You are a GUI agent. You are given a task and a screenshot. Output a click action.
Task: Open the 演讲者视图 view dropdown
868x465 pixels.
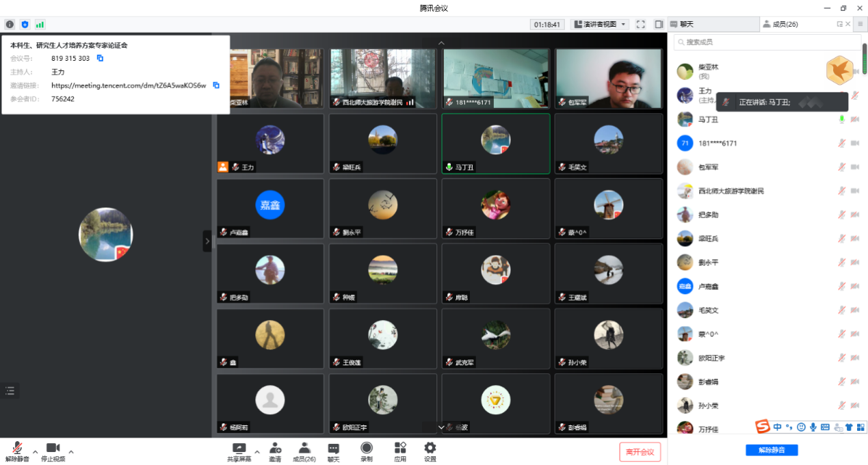pos(599,25)
